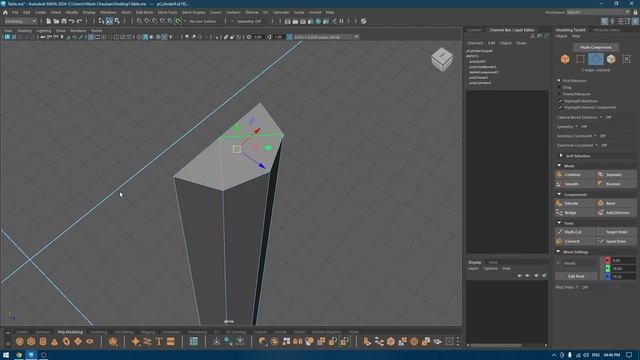The image size is (640, 360).
Task: Toggle Highlight Nearest Component checkbox
Action: click(x=560, y=107)
